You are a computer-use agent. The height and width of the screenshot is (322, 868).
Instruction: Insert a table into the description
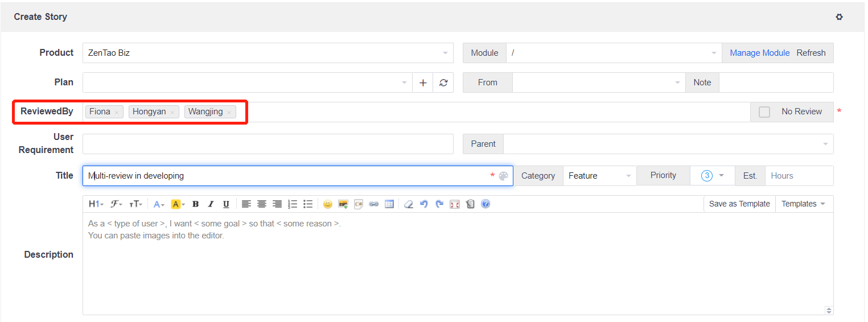(389, 204)
